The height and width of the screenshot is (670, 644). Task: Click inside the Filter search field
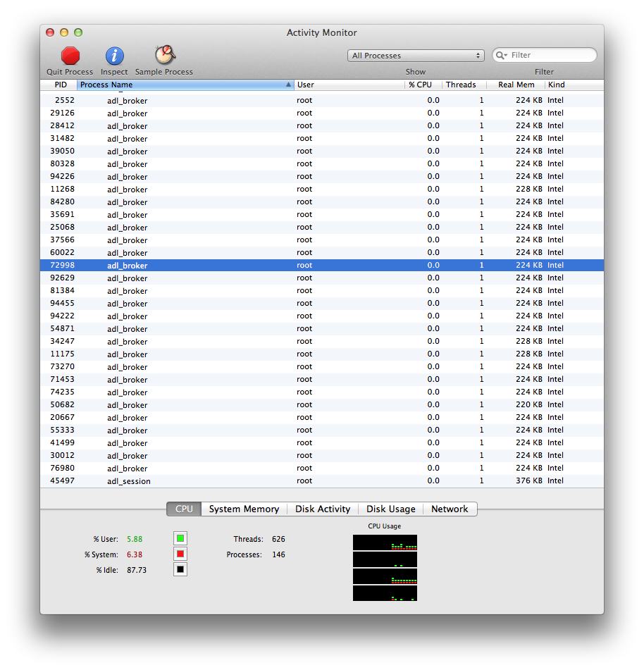pos(545,55)
